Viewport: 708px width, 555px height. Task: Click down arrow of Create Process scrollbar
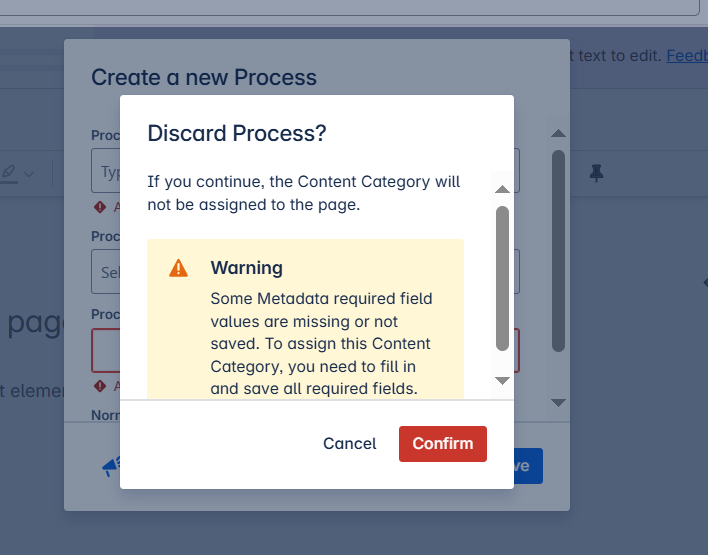point(559,402)
